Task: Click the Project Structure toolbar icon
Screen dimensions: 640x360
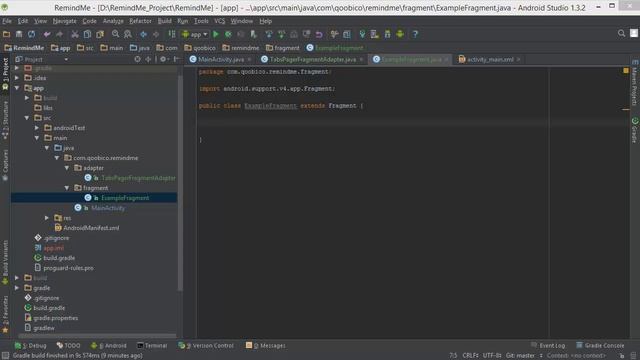Action: (x=347, y=34)
